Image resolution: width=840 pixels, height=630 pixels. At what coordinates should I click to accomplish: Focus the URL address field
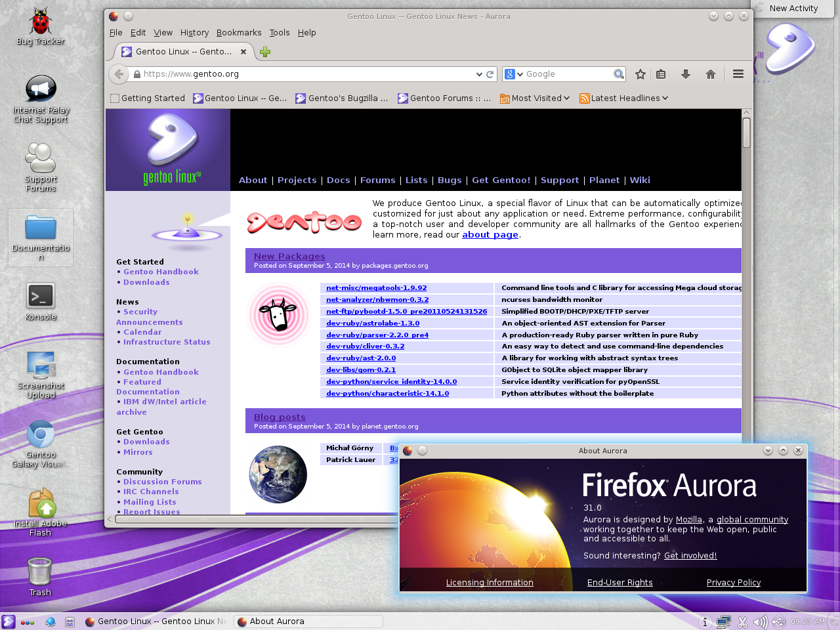tap(308, 74)
